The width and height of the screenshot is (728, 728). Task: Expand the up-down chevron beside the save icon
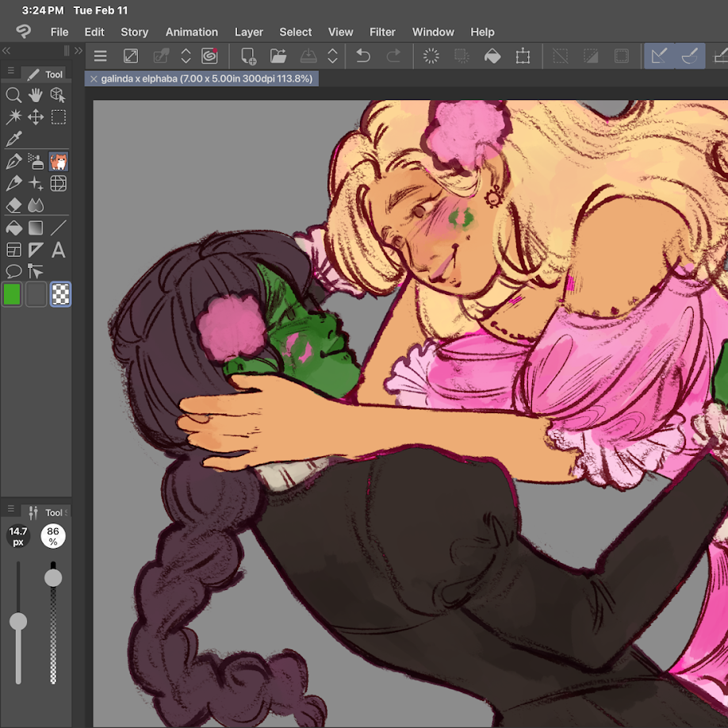pyautogui.click(x=332, y=56)
